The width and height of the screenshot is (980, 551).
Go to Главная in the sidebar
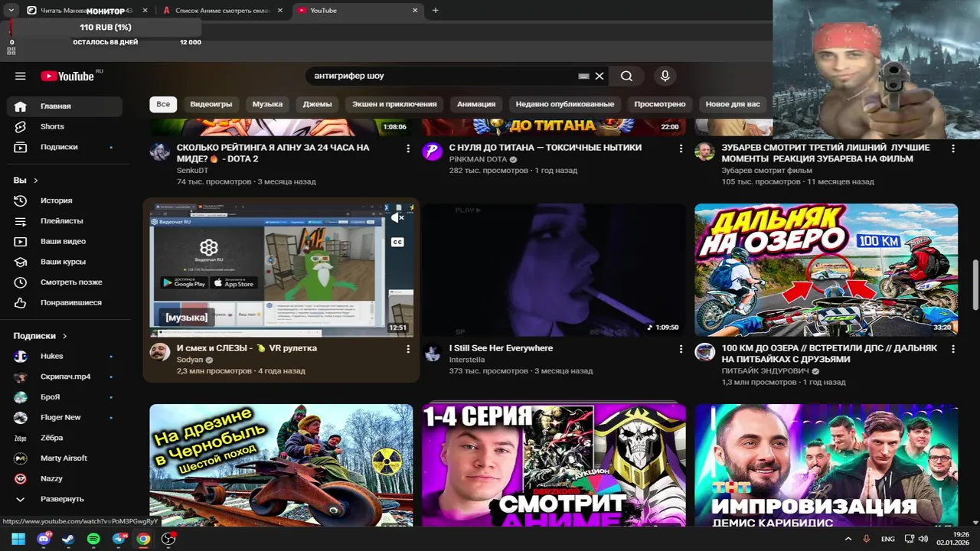(x=65, y=106)
